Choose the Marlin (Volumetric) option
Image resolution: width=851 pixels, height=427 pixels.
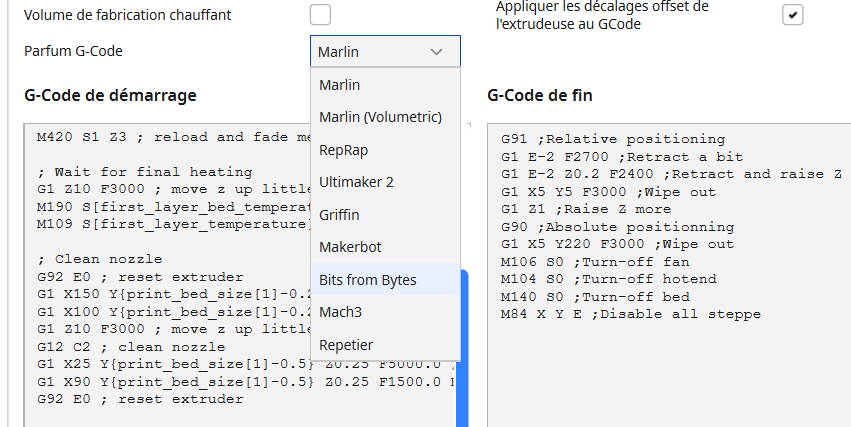(380, 117)
